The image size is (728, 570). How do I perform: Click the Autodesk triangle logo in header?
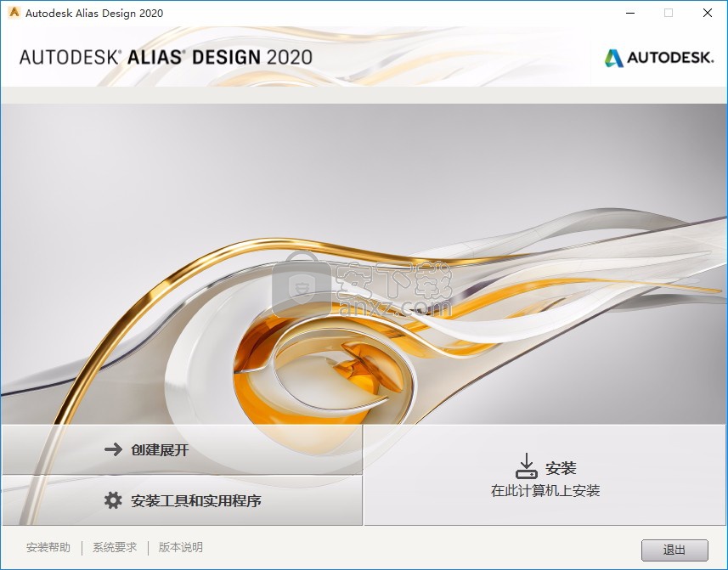click(613, 58)
